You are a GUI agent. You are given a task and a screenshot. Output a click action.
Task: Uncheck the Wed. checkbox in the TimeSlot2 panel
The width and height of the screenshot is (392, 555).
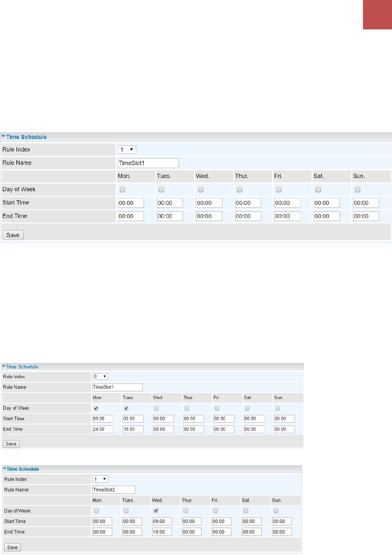point(156,510)
